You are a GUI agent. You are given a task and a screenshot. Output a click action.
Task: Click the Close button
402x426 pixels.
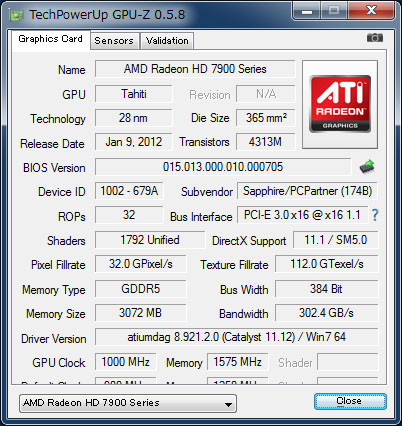pos(350,401)
